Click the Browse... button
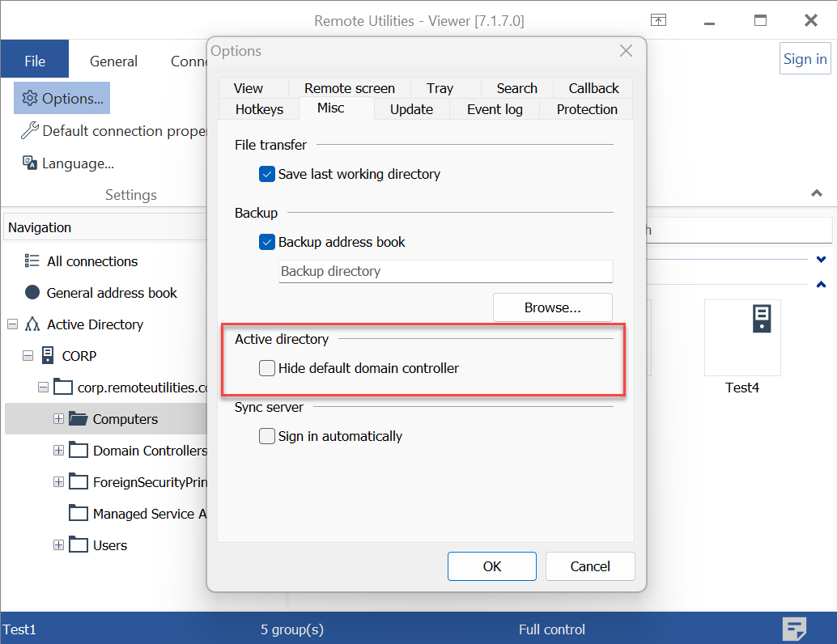The image size is (837, 644). tap(553, 307)
